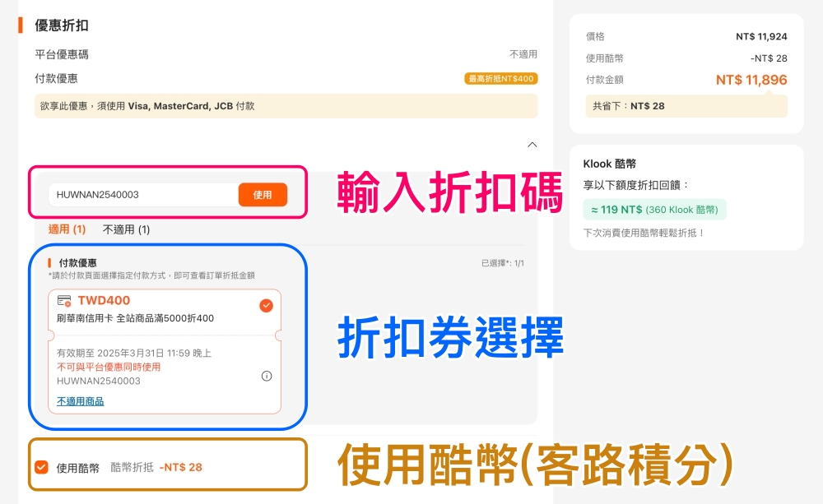823x504 pixels.
Task: Click the 有效期至 2025年3月31日 text
Action: (x=134, y=353)
